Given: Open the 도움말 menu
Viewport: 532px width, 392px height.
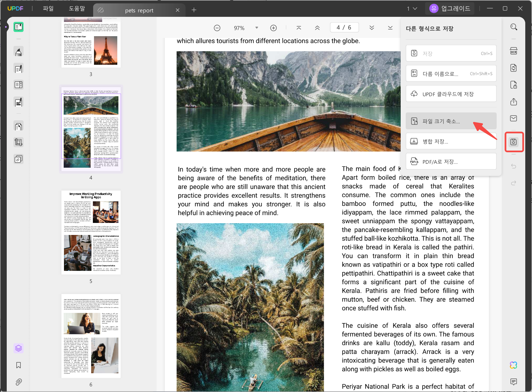Looking at the screenshot, I should 77,8.
